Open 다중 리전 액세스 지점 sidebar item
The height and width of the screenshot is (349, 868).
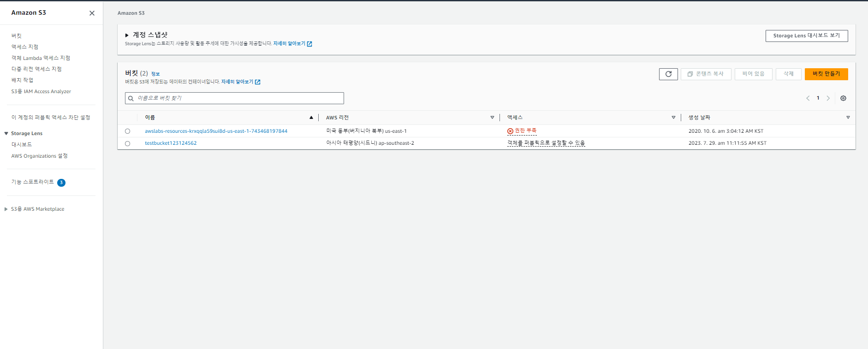coord(36,69)
